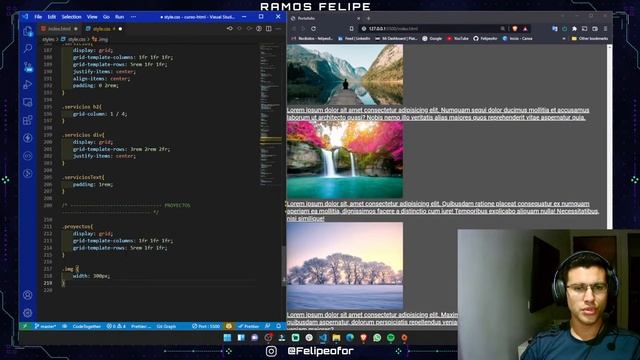The width and height of the screenshot is (640, 360).
Task: Click the .proyectos selector line in editor
Action: (78, 227)
